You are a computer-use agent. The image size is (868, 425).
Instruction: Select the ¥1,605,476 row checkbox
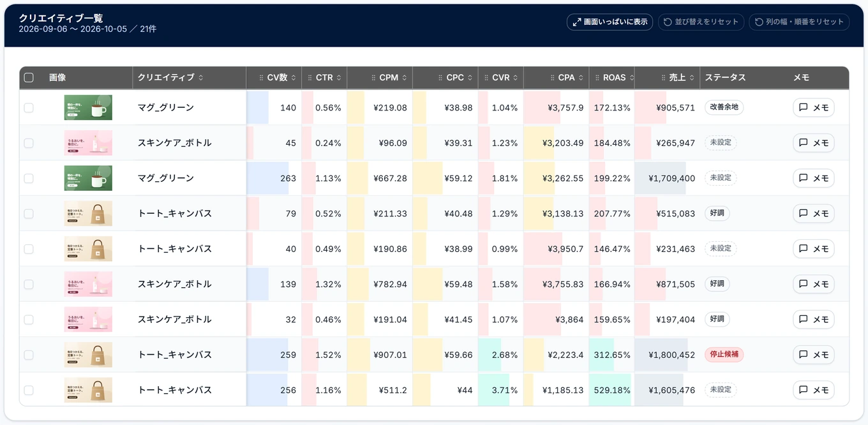coord(29,390)
